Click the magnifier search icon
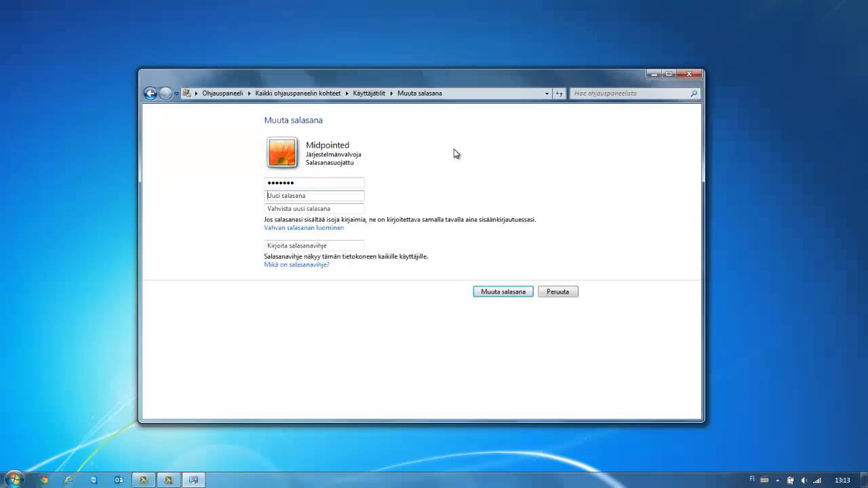Viewport: 868px width, 488px height. click(x=694, y=94)
